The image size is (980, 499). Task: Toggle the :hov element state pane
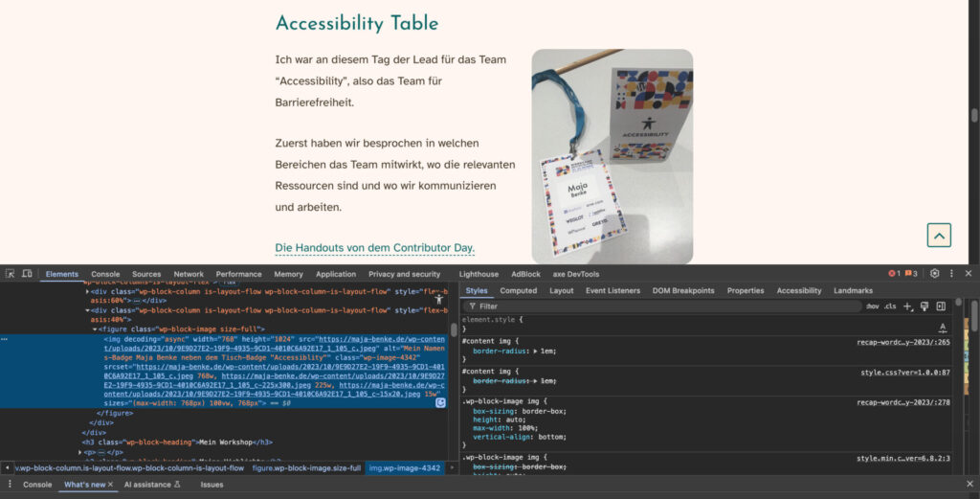[872, 306]
